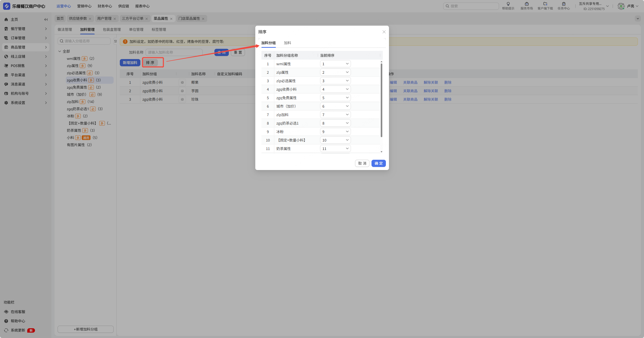The height and width of the screenshot is (338, 644).
Task: Click the 取消 button
Action: [362, 163]
